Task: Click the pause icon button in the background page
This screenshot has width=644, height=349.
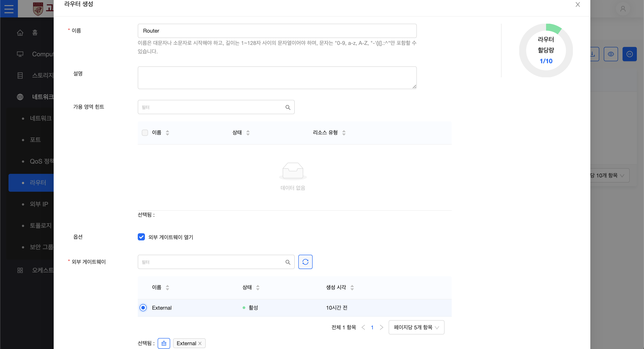Action: pos(629,54)
